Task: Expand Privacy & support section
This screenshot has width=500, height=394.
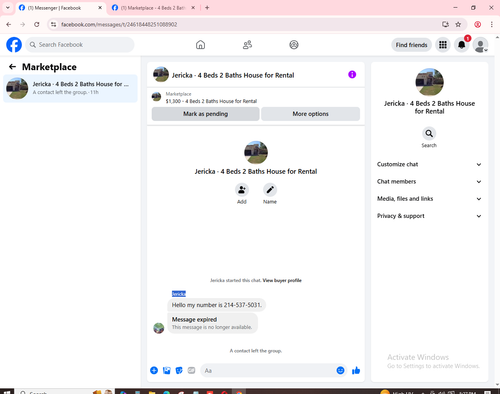Action: [429, 216]
